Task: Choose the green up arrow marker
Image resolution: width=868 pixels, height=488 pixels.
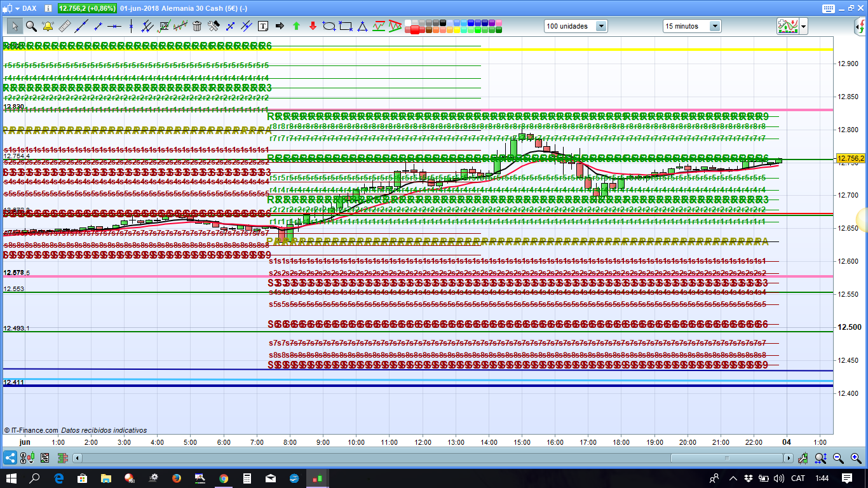Action: [x=296, y=26]
